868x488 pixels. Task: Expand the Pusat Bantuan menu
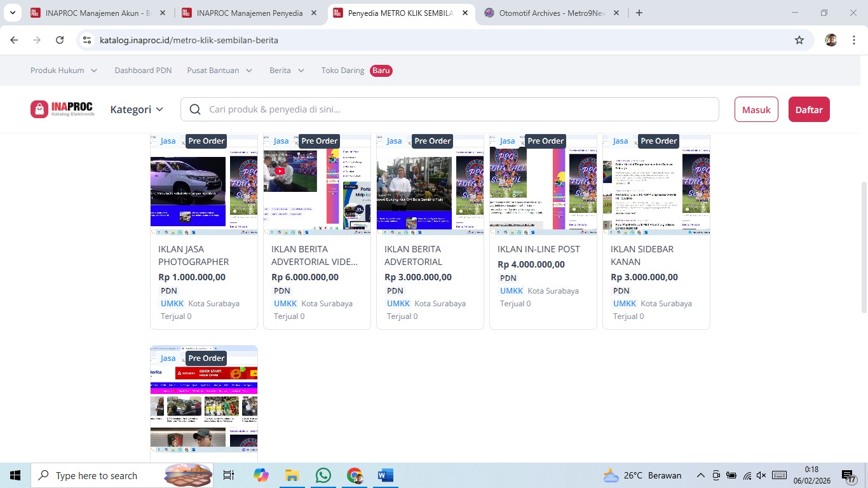tap(220, 71)
